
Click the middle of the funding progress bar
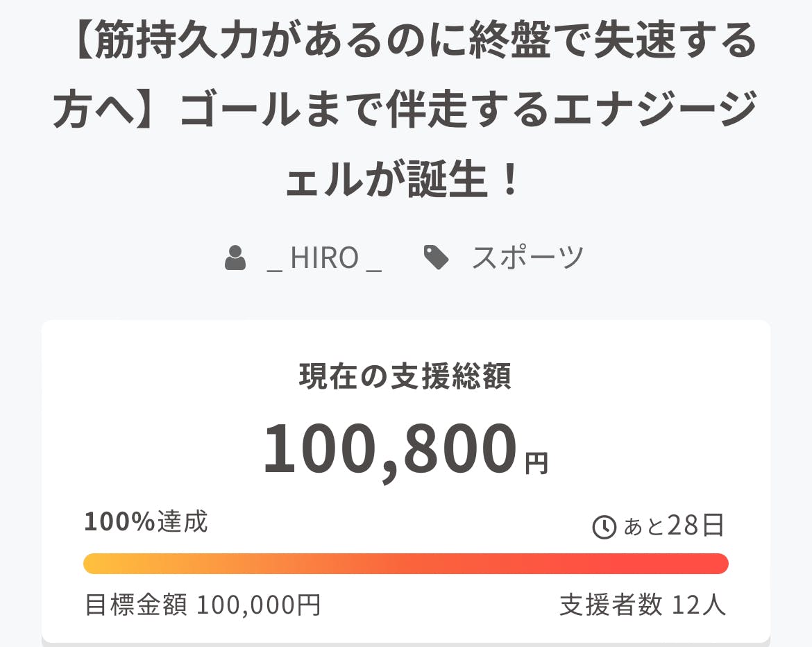tap(406, 564)
